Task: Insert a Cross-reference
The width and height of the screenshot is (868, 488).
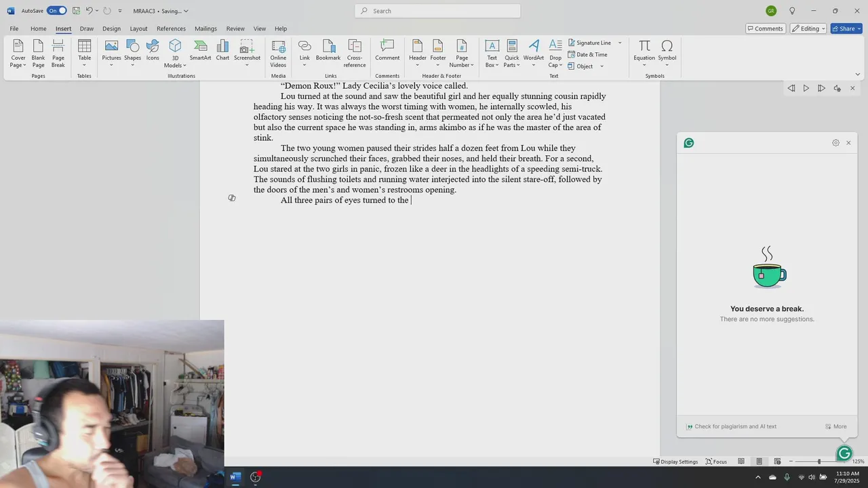Action: click(355, 54)
